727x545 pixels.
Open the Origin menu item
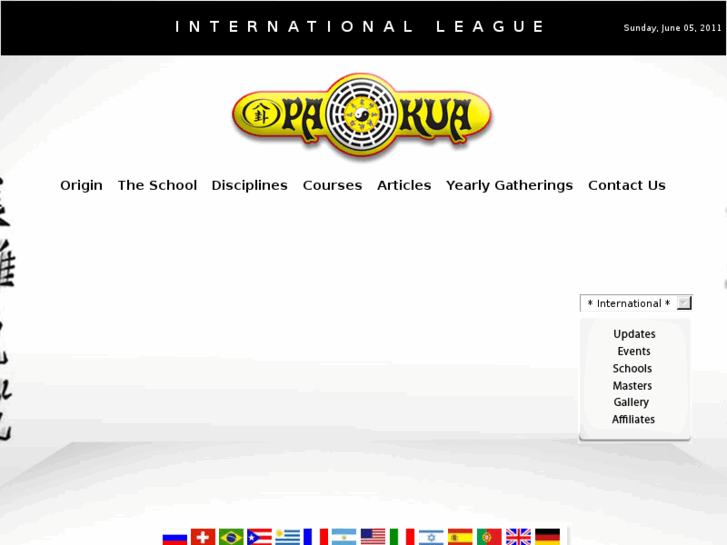[x=81, y=185]
